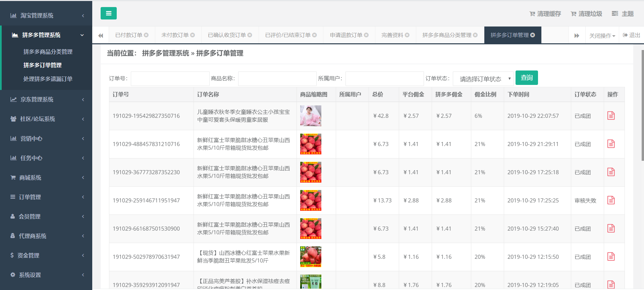Close the 拼多多商品分类管理 tab
This screenshot has height=290, width=644.
(475, 35)
